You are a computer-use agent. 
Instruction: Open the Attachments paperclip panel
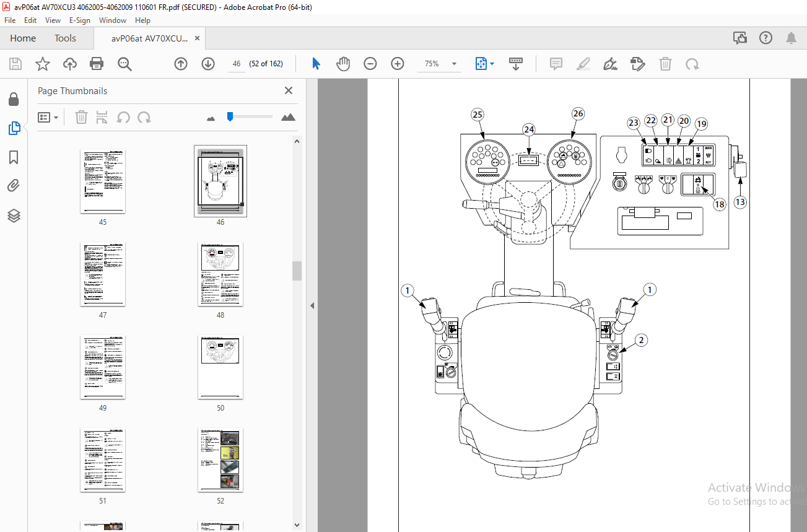[x=14, y=186]
